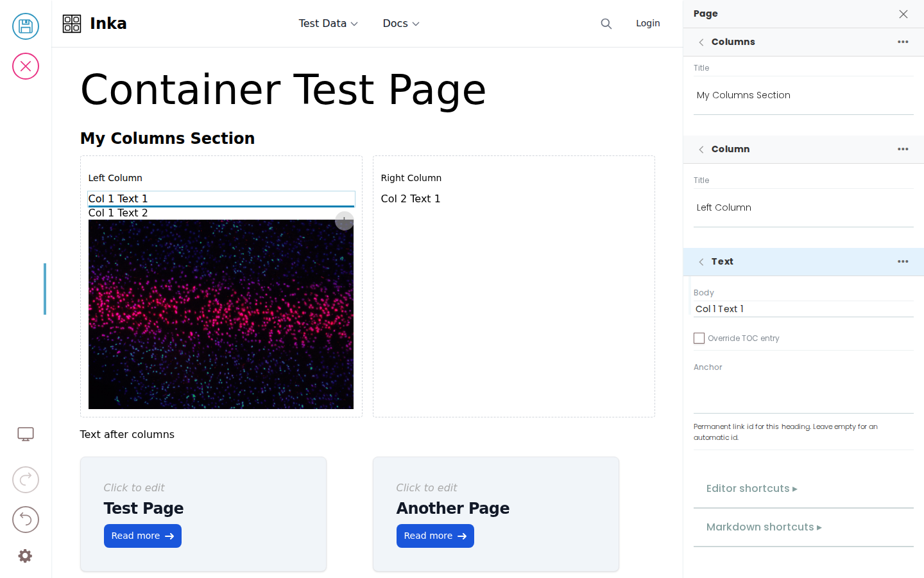Screen dimensions: 924x578
Task: Open the Columns section options menu
Action: tap(903, 42)
